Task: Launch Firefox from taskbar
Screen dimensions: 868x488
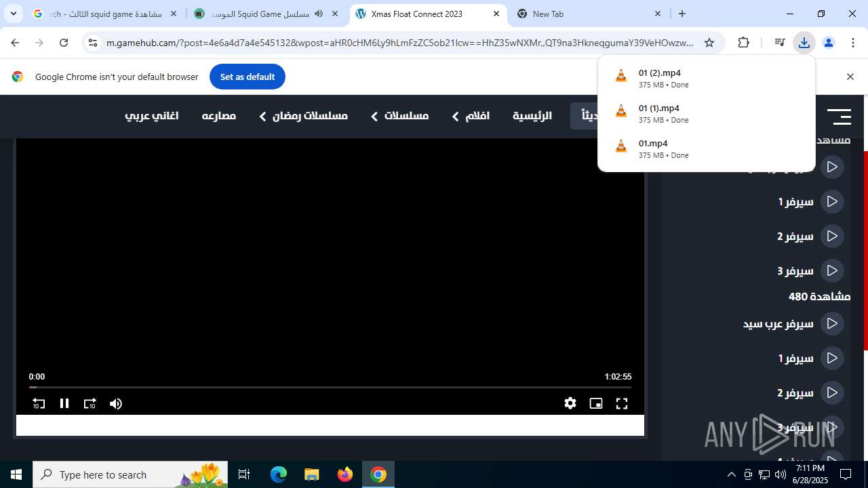Action: (345, 474)
